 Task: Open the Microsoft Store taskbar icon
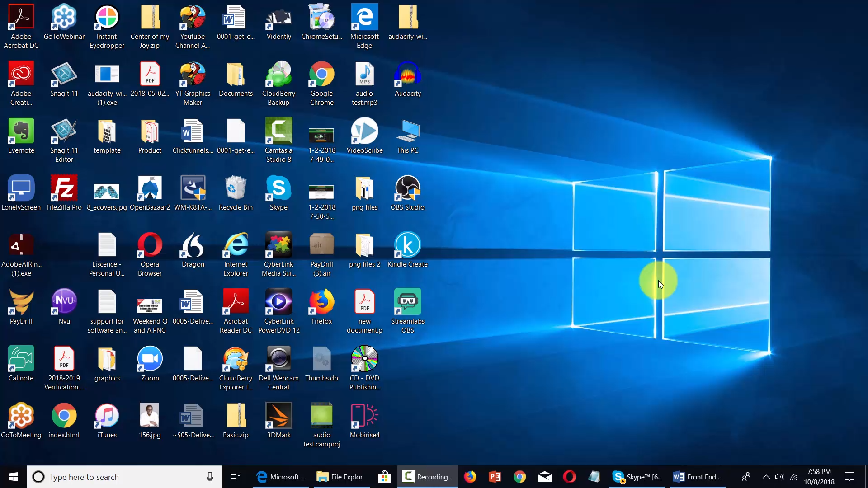pos(384,477)
